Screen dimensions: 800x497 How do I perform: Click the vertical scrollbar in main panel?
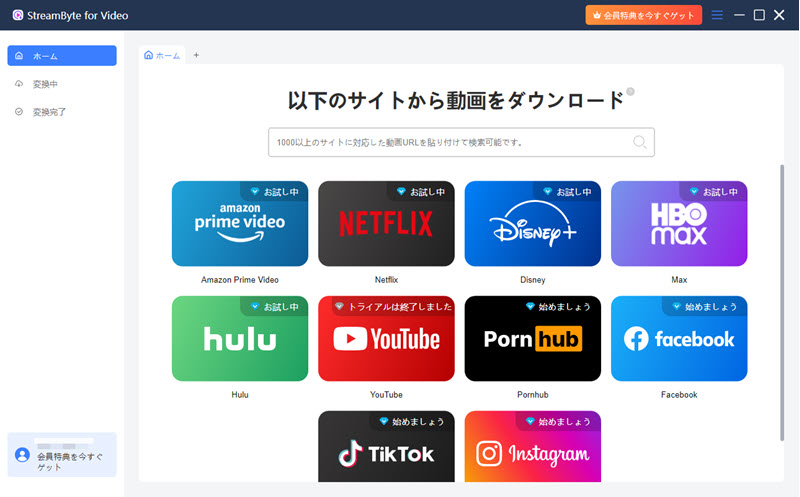point(782,302)
